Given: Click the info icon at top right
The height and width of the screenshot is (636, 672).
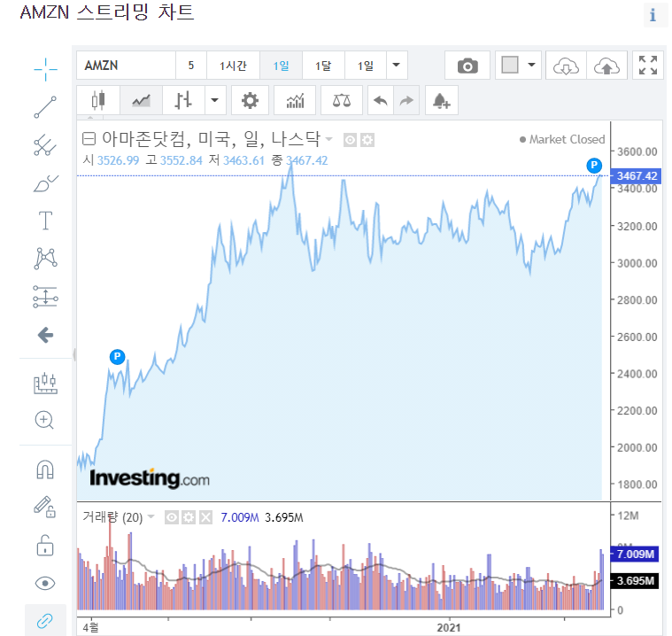Looking at the screenshot, I should tap(653, 15).
